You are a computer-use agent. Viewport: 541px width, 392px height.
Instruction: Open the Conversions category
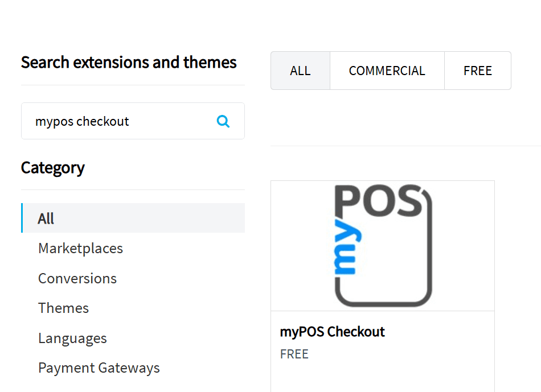[x=77, y=278]
